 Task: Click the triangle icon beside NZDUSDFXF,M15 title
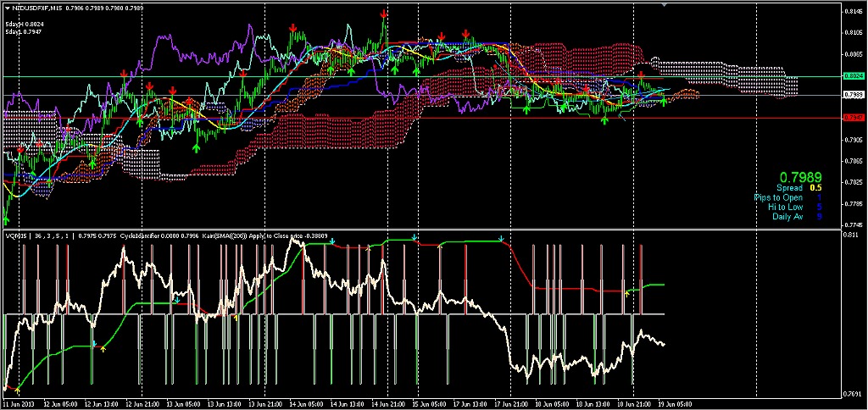[x=7, y=8]
